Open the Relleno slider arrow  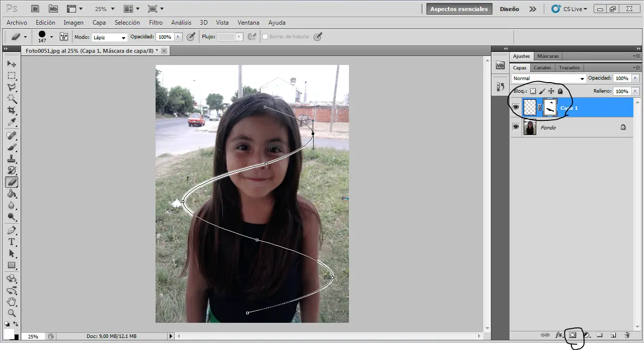tap(635, 91)
